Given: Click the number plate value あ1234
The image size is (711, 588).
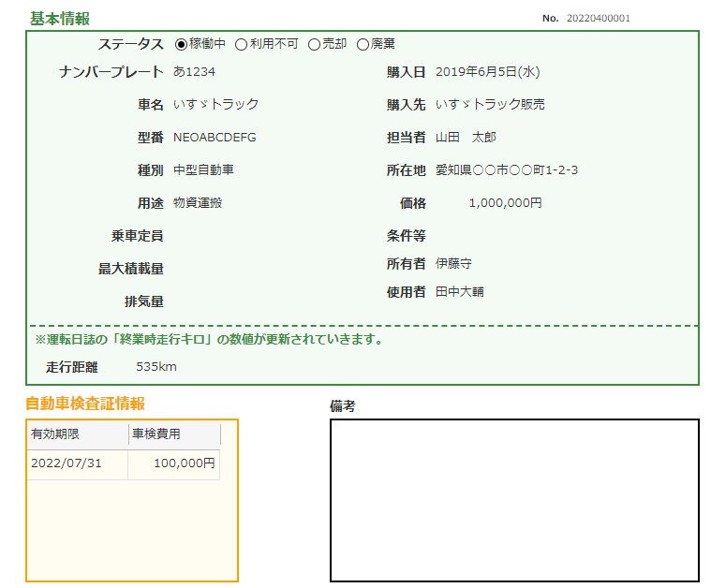Looking at the screenshot, I should [x=195, y=72].
